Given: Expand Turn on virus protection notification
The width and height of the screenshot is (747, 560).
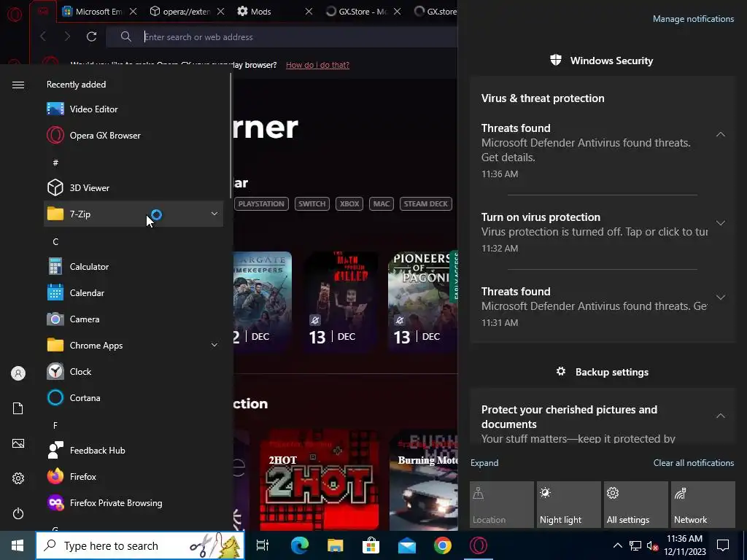Looking at the screenshot, I should [720, 223].
